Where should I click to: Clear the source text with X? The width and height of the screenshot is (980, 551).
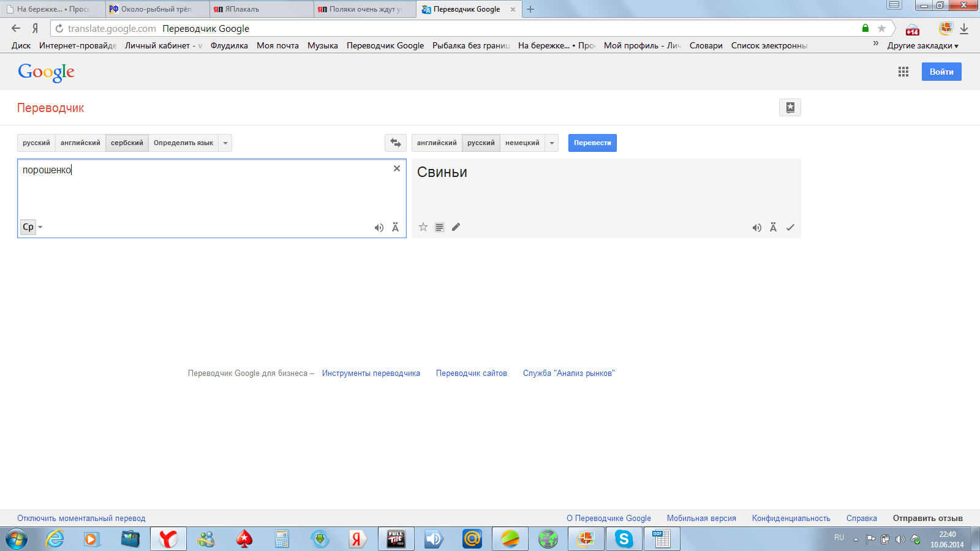pyautogui.click(x=397, y=168)
